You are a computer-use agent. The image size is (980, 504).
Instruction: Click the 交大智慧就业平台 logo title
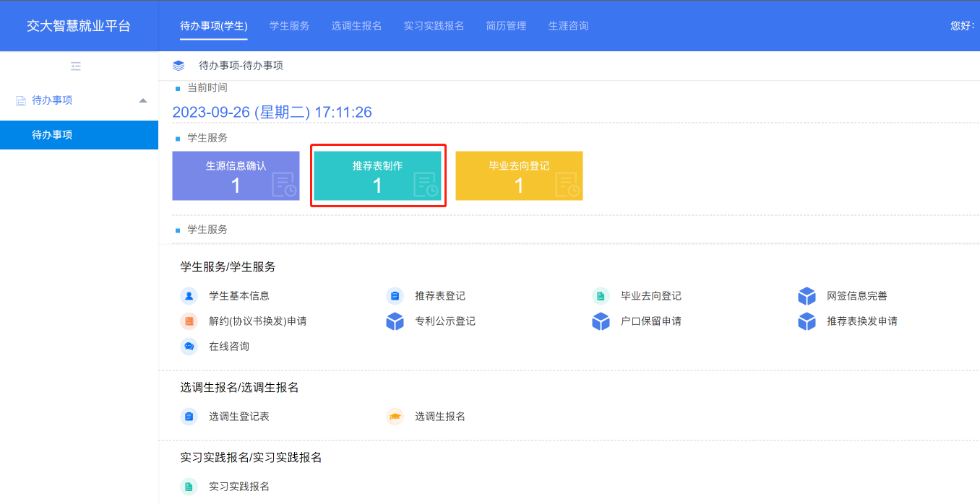[79, 26]
